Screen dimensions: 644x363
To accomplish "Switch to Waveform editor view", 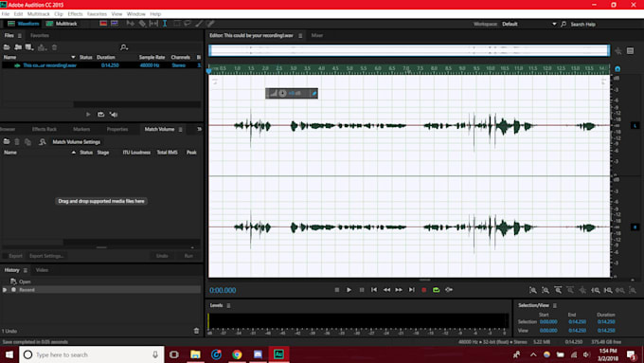I will point(24,24).
